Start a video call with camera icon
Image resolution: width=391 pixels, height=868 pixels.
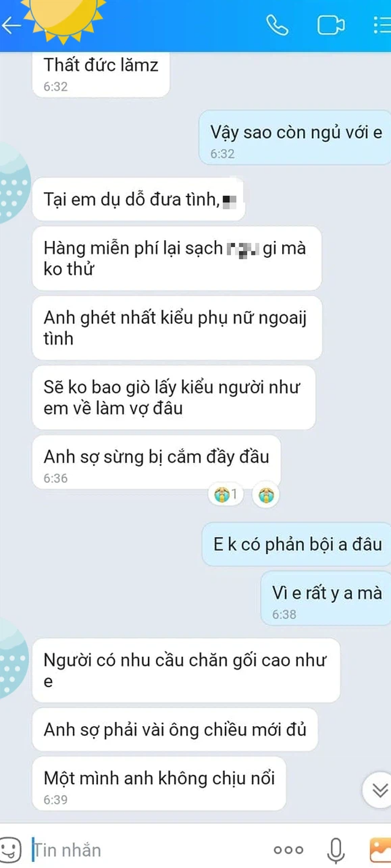click(330, 25)
